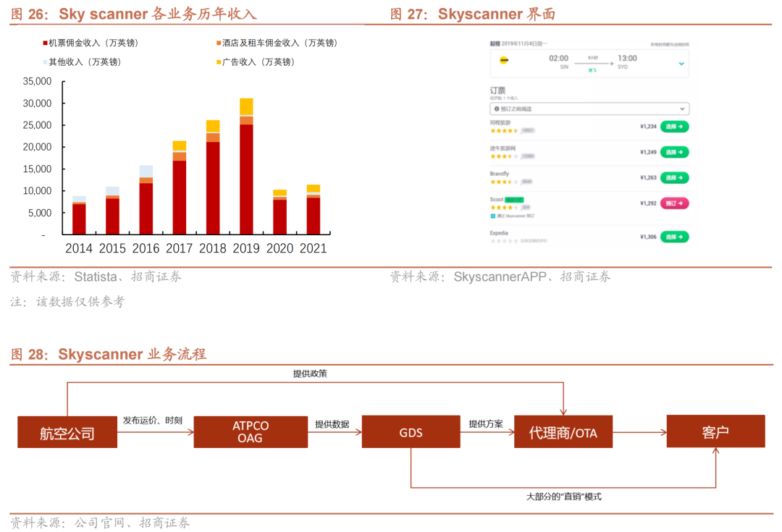
Task: Click the 2017 bar in the revenue chart
Action: tap(180, 187)
